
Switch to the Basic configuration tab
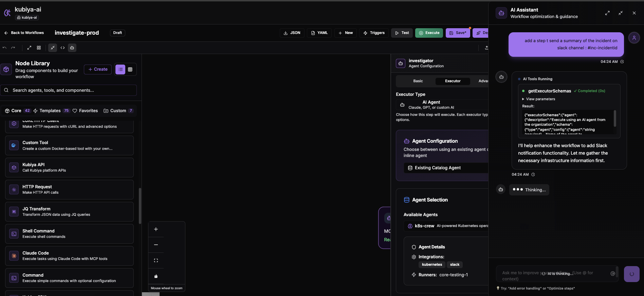[x=418, y=81]
